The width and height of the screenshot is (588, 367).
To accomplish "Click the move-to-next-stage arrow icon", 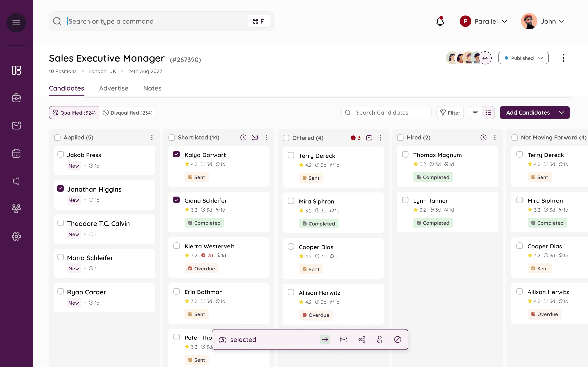I will point(325,339).
